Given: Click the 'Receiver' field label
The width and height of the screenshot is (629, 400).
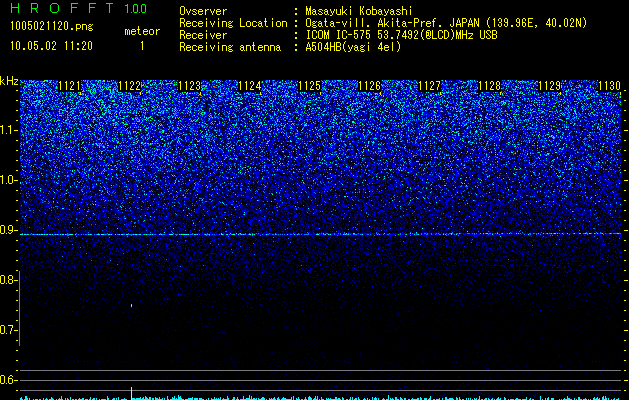Looking at the screenshot, I should pos(203,35).
